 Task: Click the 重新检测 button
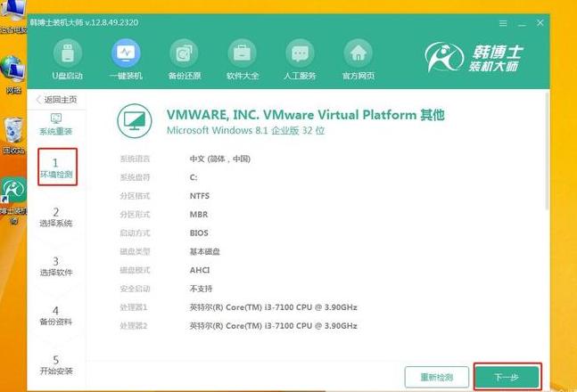(x=437, y=377)
